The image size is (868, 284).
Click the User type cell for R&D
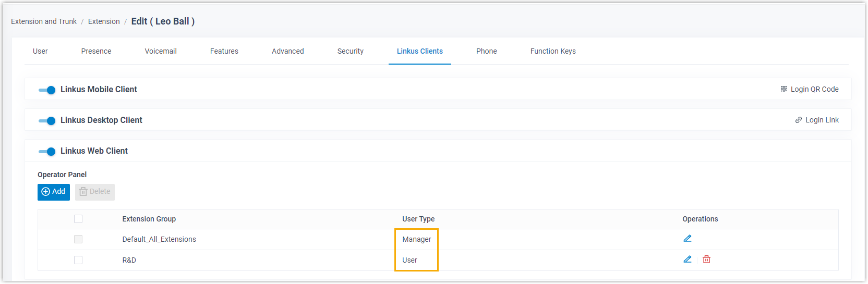click(x=409, y=260)
